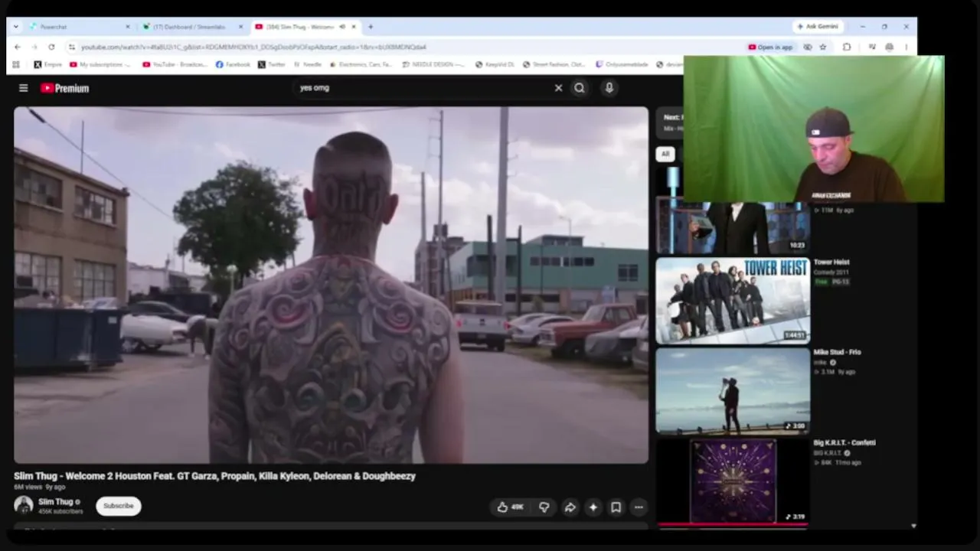This screenshot has width=980, height=551.
Task: Open a new browser tab
Action: pyautogui.click(x=371, y=27)
